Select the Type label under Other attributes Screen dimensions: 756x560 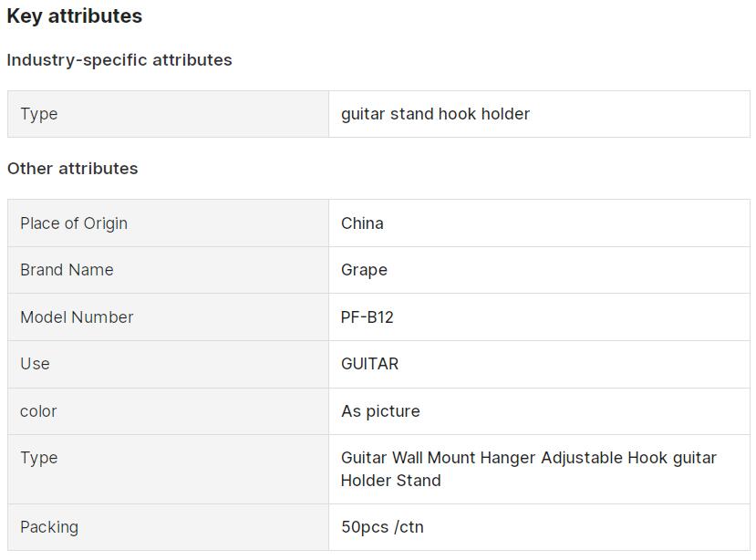[x=39, y=458]
